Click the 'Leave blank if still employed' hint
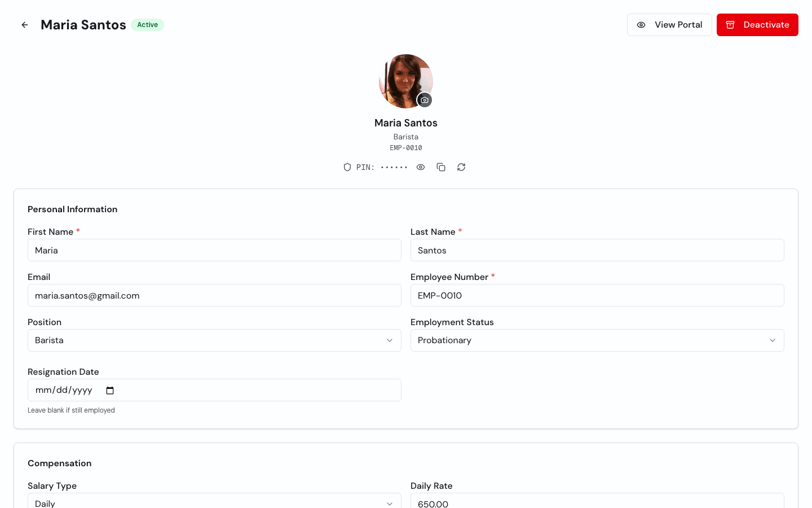Viewport: 812px width, 508px height. click(71, 410)
